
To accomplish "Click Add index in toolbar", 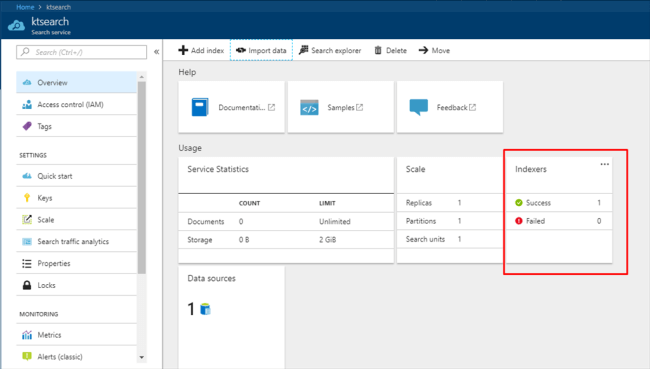I will point(201,51).
